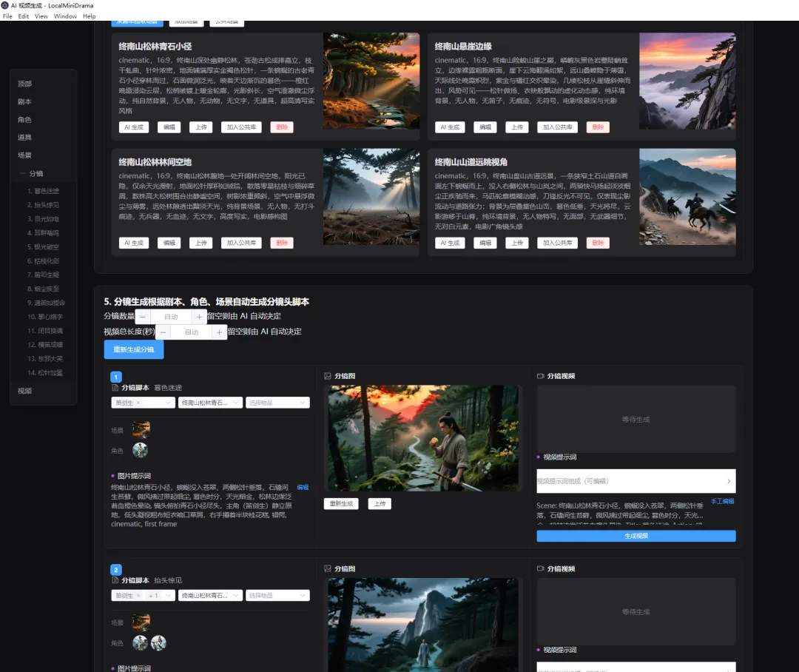Click 上传 for 终南山松林青石小径 scene
799x672 pixels.
coord(201,127)
